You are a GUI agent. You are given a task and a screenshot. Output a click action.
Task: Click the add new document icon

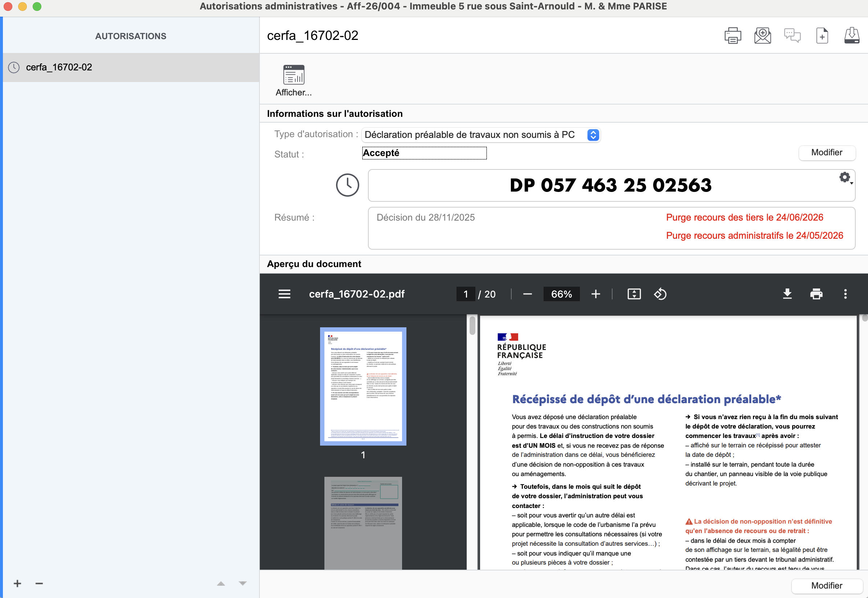click(822, 36)
